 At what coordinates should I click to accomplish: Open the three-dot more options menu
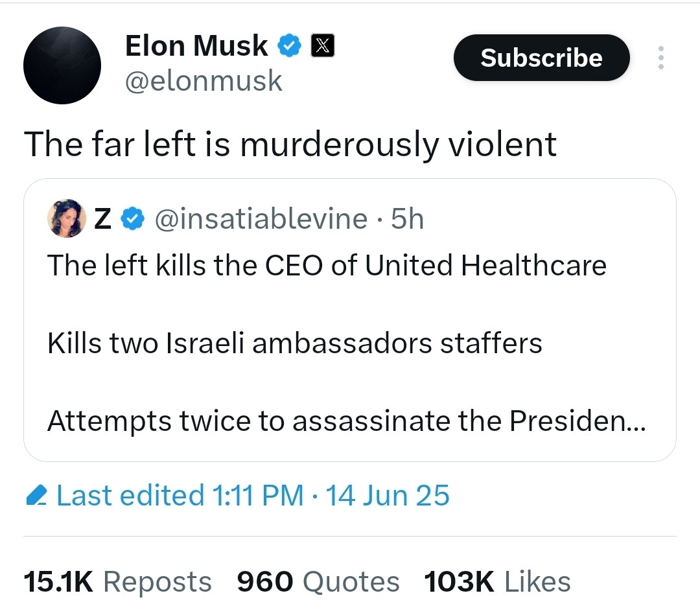point(660,58)
